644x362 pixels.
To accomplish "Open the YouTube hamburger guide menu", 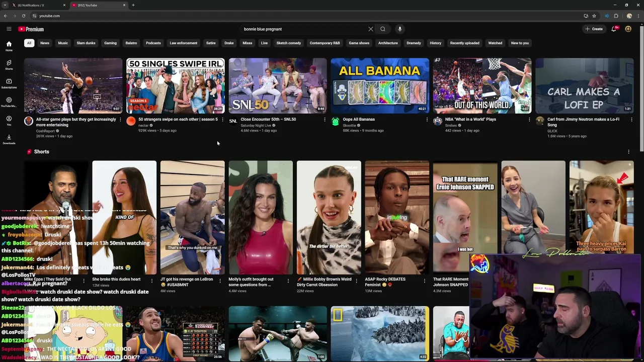I will [x=9, y=29].
